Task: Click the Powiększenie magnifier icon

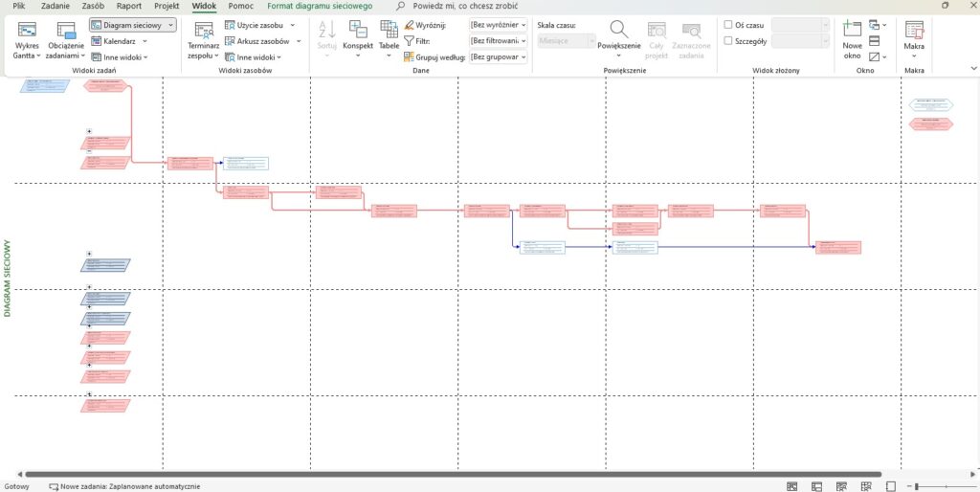Action: [618, 30]
